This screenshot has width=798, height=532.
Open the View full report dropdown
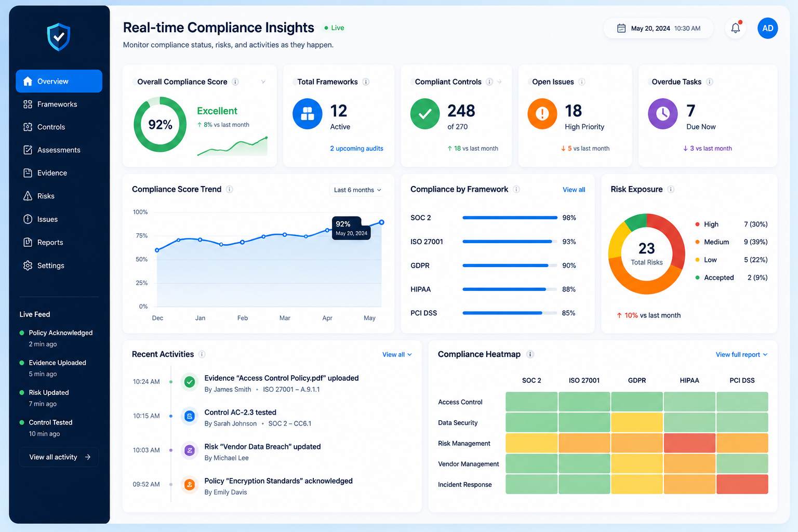coord(741,354)
